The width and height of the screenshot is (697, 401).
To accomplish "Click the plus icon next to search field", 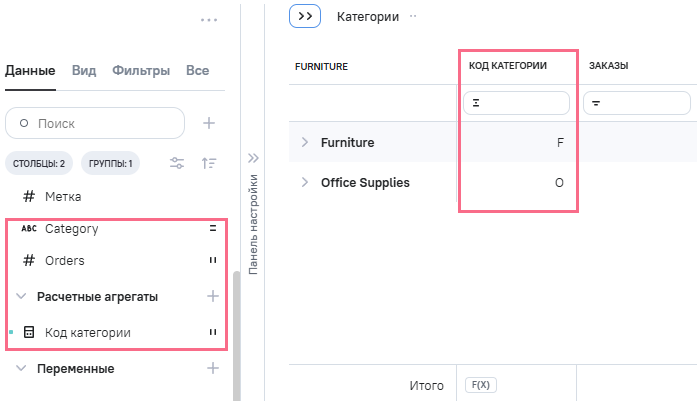I will tap(209, 123).
